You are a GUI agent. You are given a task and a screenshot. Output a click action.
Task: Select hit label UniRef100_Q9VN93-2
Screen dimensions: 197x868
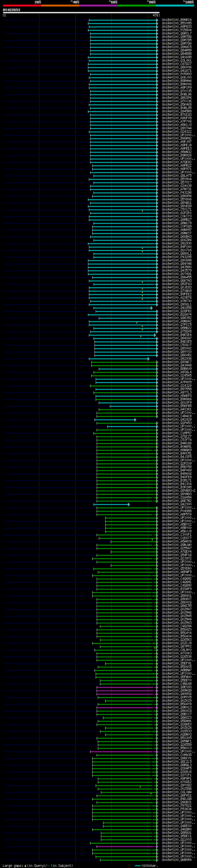(179, 491)
